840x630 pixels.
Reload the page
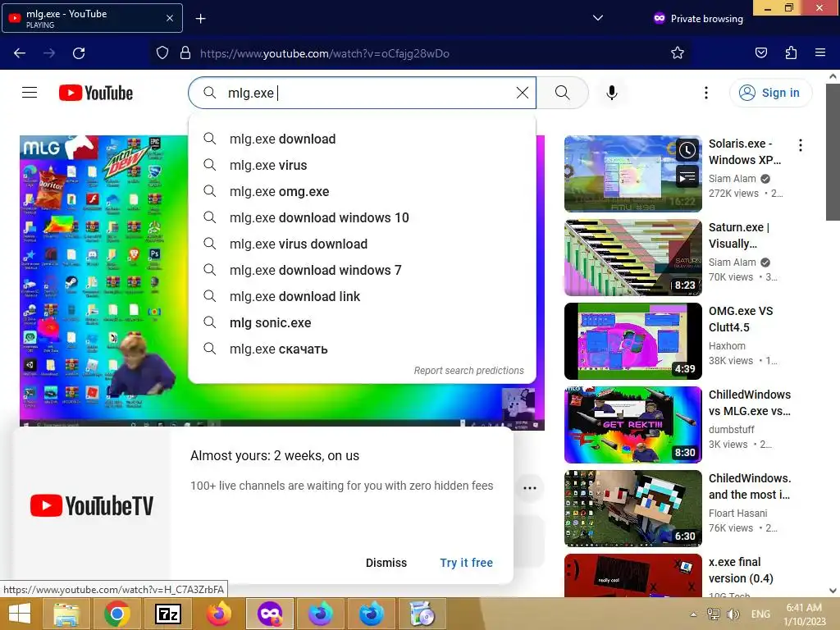(x=79, y=53)
